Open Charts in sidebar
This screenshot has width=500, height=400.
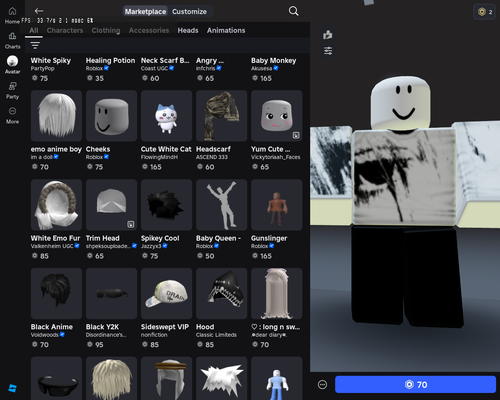[12, 40]
